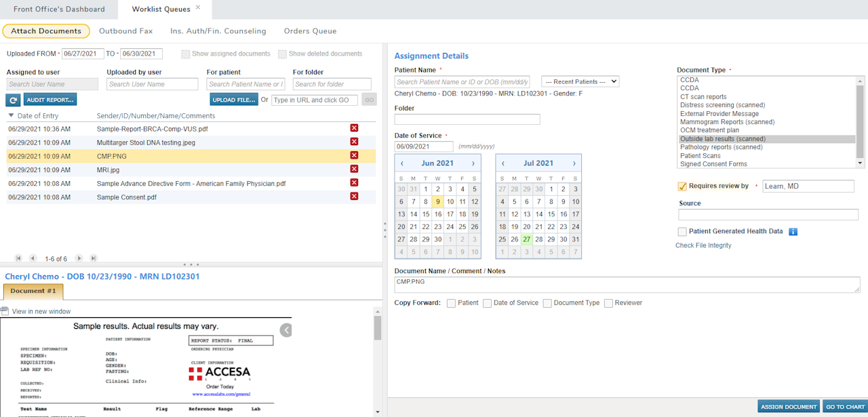Screen dimensions: 868x417
Task: Toggle Show deleted documents checkbox
Action: [x=282, y=54]
